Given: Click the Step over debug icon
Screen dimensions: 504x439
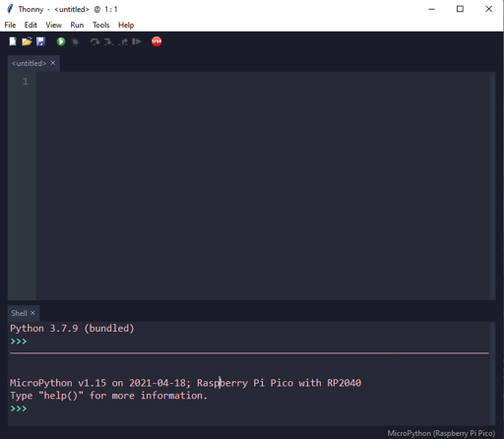Looking at the screenshot, I should tap(95, 41).
